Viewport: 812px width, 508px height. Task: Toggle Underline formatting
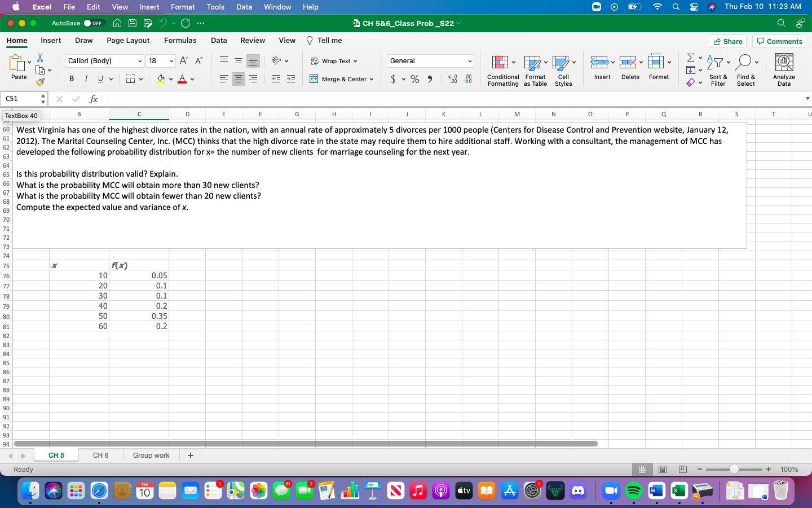tap(100, 79)
